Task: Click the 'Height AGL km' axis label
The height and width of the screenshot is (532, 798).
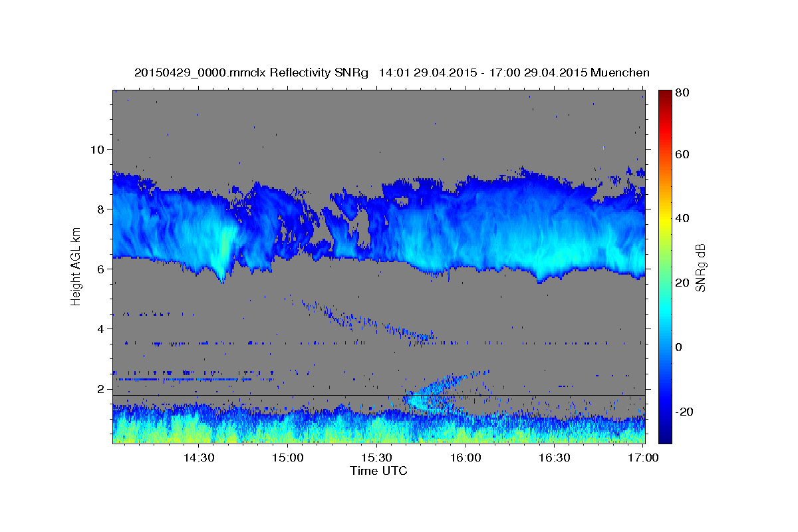Action: point(76,267)
